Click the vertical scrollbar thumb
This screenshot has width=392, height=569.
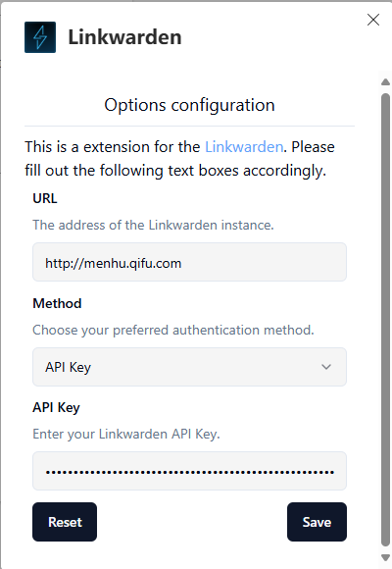pos(385,320)
